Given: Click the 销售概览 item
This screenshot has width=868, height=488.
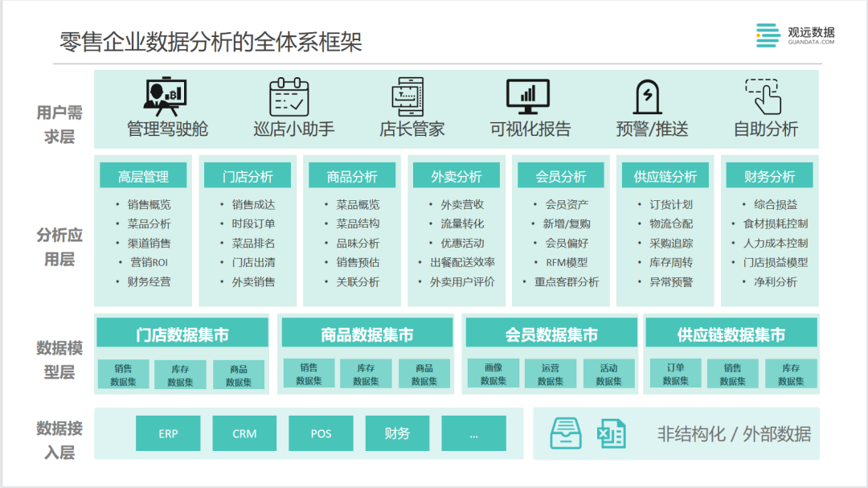Looking at the screenshot, I should click(x=149, y=204).
